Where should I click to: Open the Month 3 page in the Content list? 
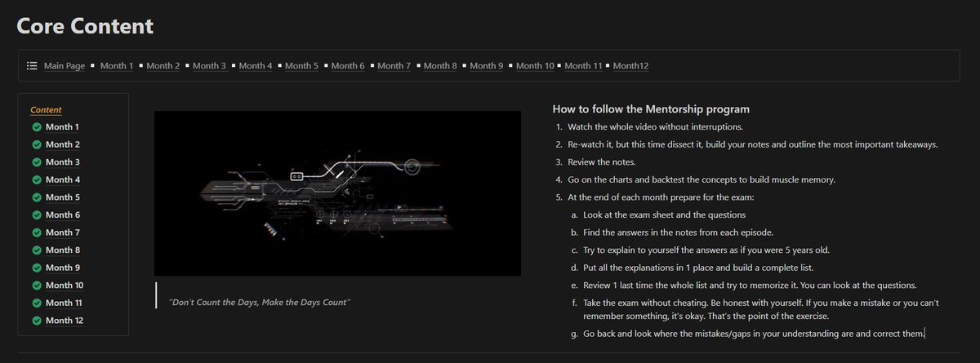(x=63, y=162)
